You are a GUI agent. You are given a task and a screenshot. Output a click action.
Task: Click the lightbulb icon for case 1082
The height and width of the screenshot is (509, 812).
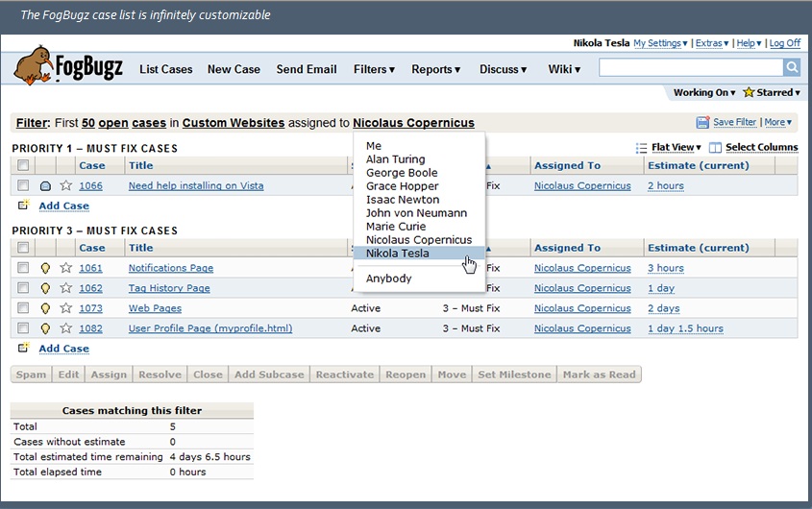point(45,328)
